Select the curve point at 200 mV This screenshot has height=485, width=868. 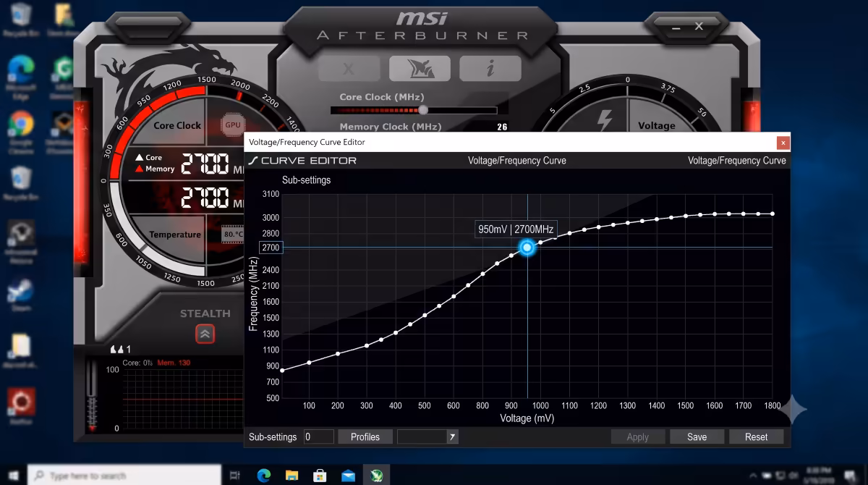point(338,354)
